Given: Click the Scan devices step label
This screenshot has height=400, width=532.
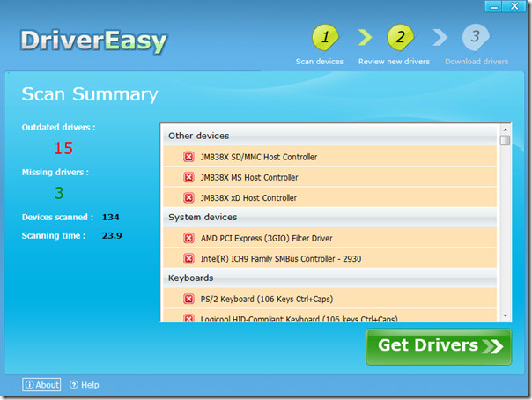Looking at the screenshot, I should [319, 62].
